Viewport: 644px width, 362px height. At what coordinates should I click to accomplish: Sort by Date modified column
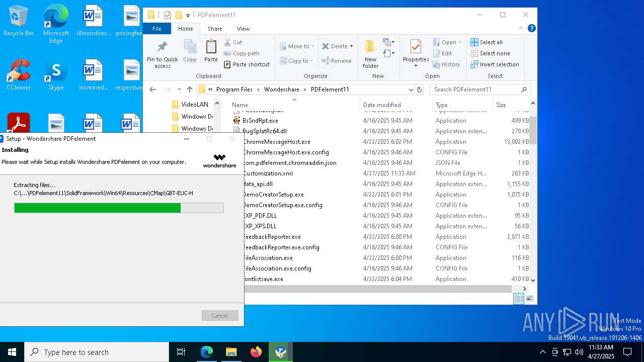click(396, 105)
